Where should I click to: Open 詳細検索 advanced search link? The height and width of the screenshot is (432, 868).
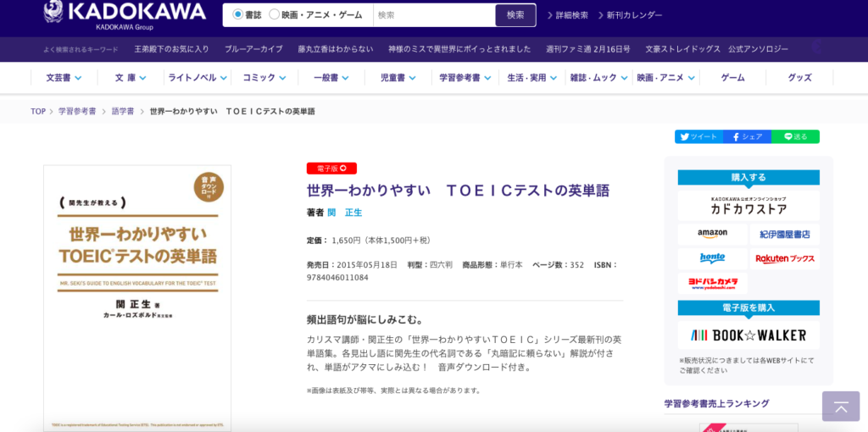(568, 15)
